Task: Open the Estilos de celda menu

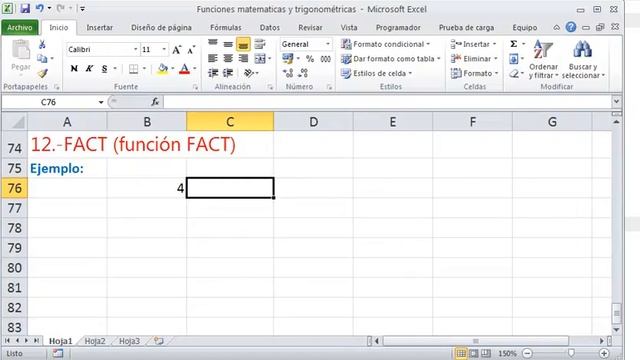Action: tap(377, 73)
